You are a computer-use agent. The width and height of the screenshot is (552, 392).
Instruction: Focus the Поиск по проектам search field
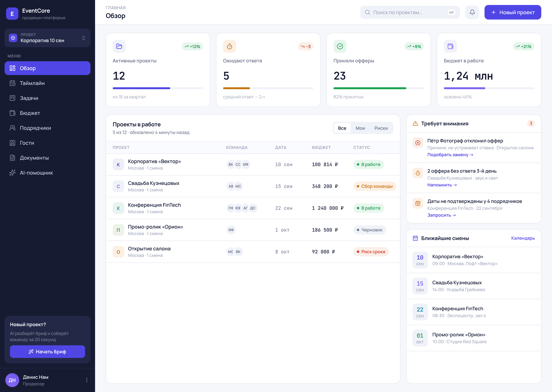click(410, 12)
